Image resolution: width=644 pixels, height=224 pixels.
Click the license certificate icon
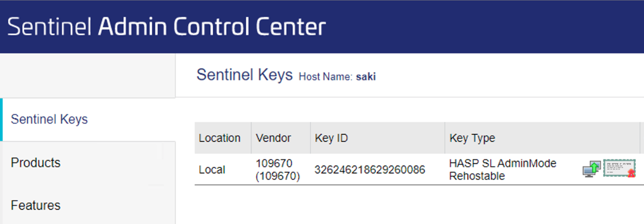pyautogui.click(x=619, y=168)
